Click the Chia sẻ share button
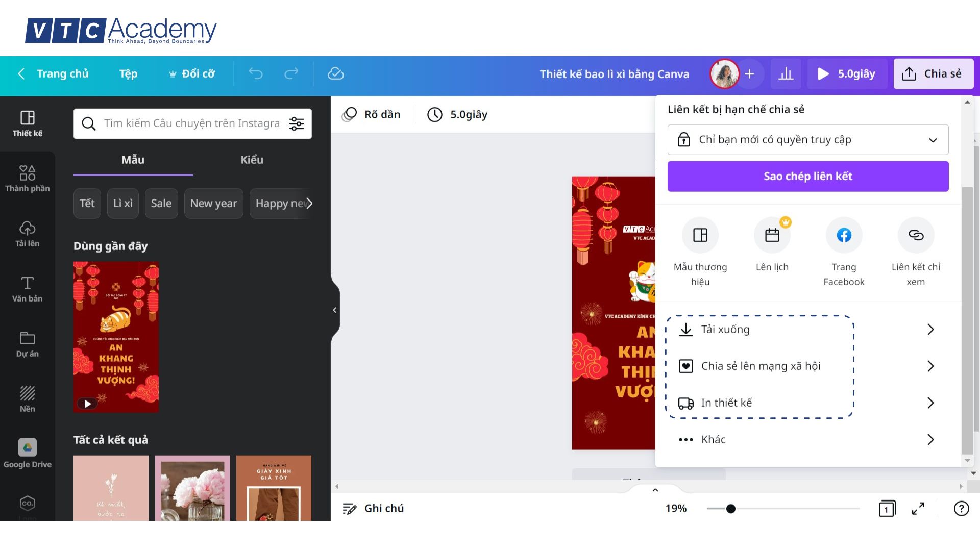Screen dimensions: 980x551 (933, 74)
